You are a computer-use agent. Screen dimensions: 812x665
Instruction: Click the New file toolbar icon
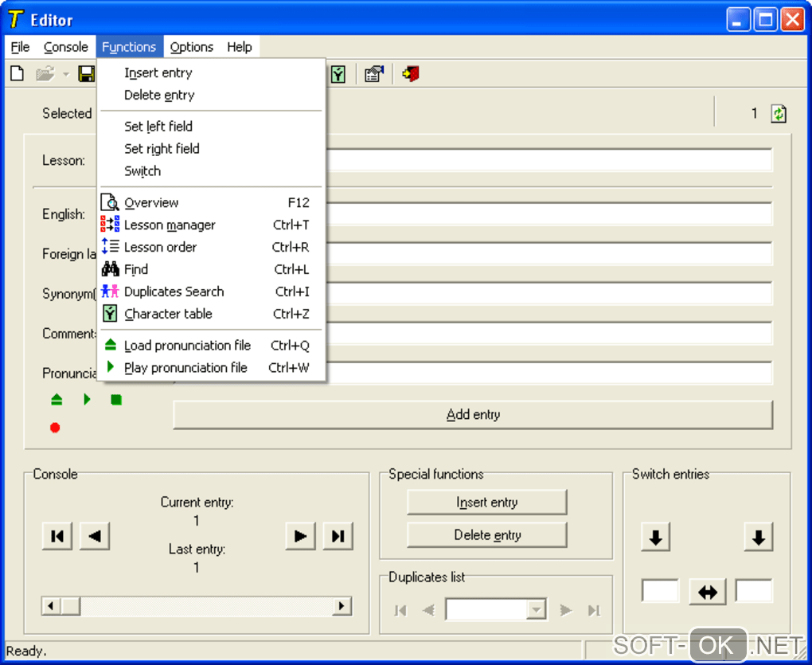pyautogui.click(x=17, y=74)
